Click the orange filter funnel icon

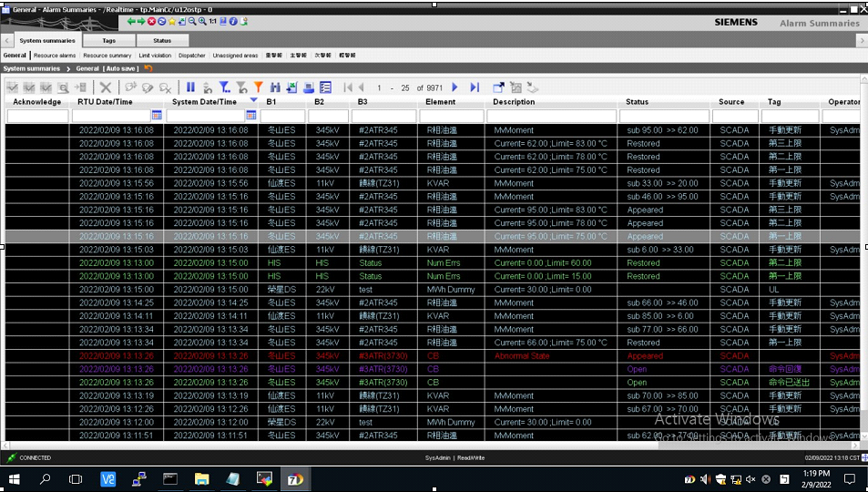259,87
